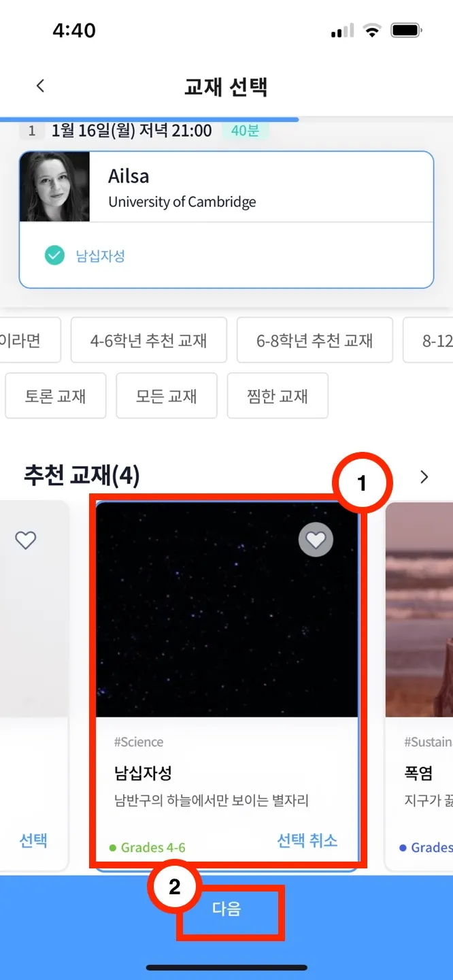Select the 6-8학년 추천 교재 filter
This screenshot has height=980, width=453.
pyautogui.click(x=315, y=340)
